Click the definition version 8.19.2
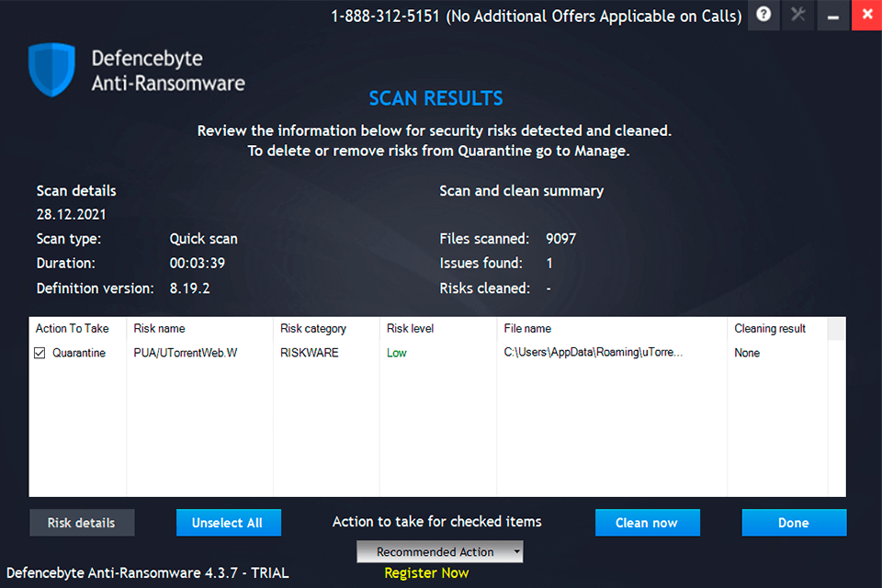882x588 pixels. (x=189, y=288)
